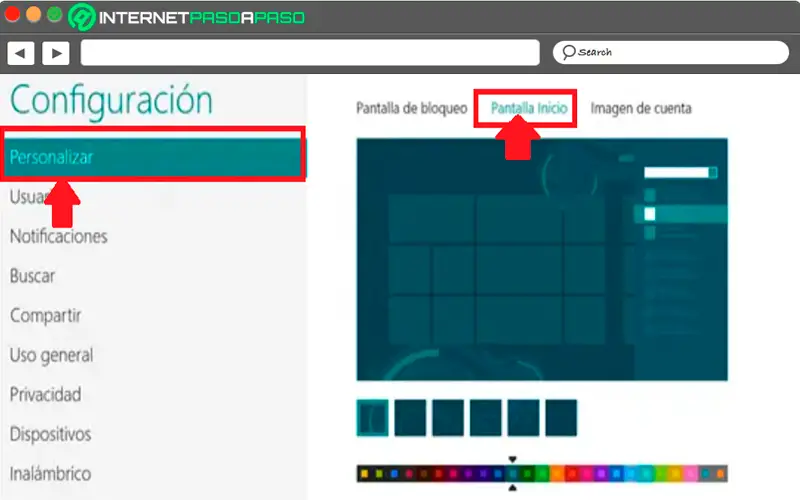Open the Personalizar settings section
The width and height of the screenshot is (800, 500).
153,157
